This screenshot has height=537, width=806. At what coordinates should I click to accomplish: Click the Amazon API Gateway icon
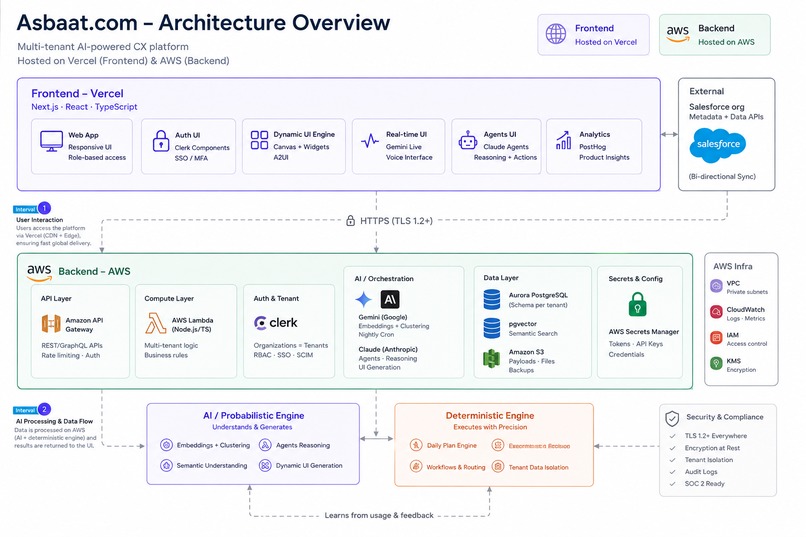coord(51,324)
